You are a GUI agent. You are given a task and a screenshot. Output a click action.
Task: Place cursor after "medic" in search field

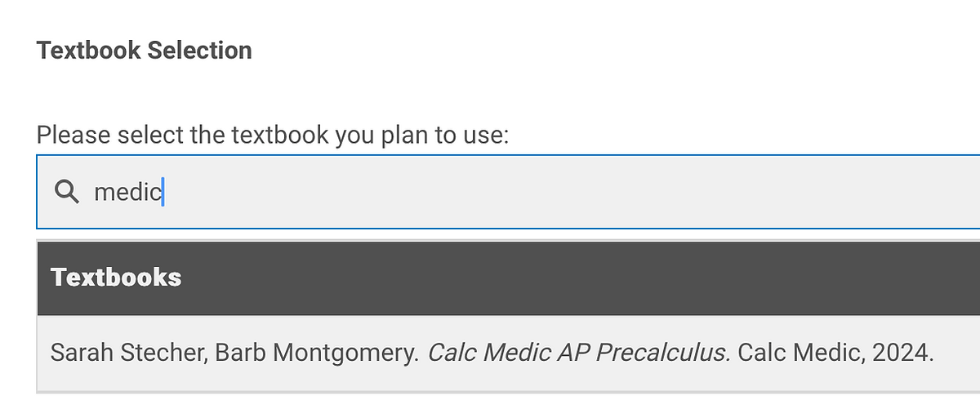point(163,193)
